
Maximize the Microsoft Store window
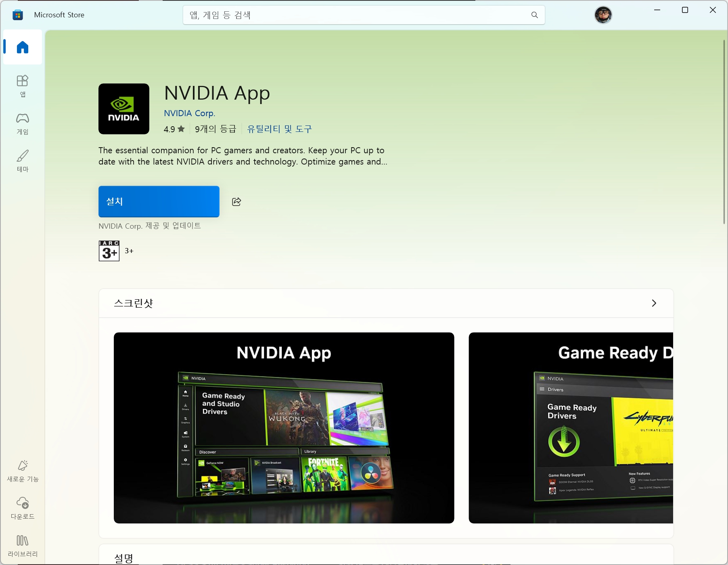click(685, 10)
